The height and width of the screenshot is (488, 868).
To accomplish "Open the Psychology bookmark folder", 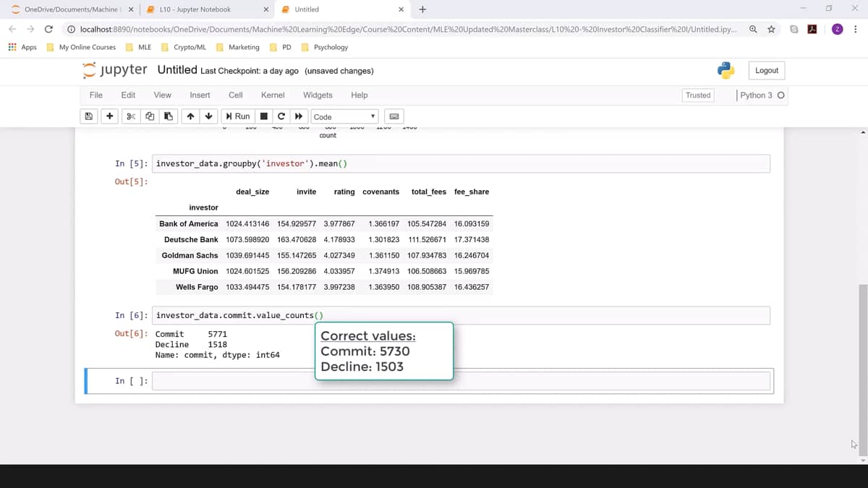I will (325, 47).
